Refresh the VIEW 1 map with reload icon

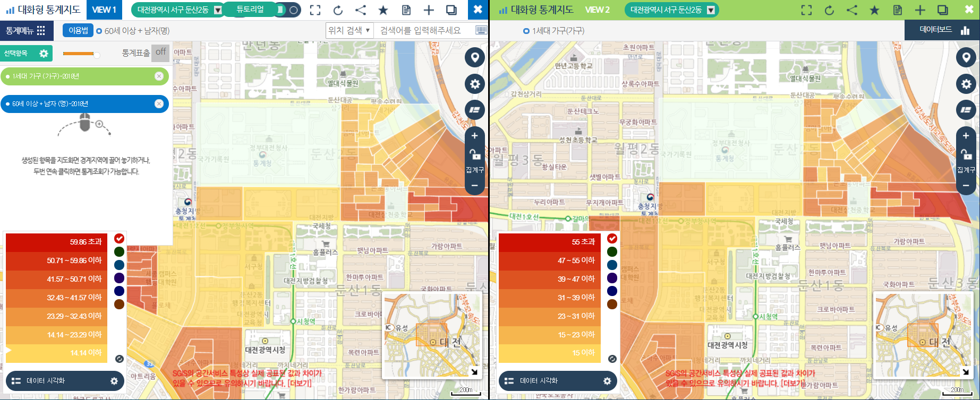338,10
